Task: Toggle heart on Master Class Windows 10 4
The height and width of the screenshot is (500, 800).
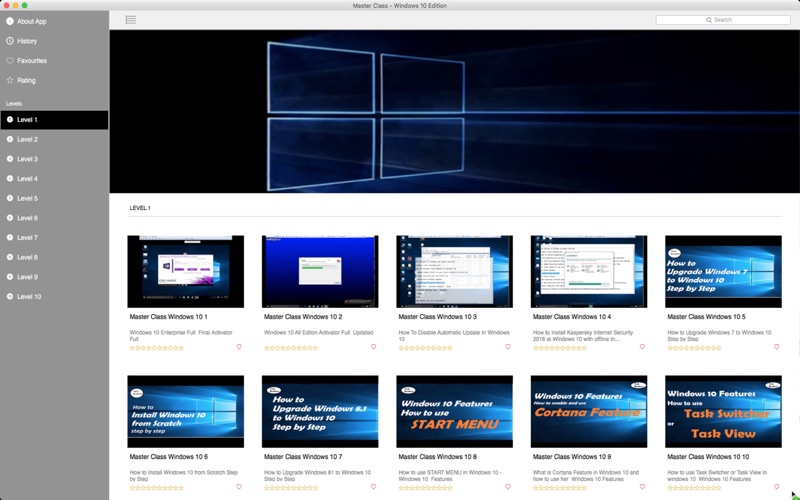Action: pos(642,347)
